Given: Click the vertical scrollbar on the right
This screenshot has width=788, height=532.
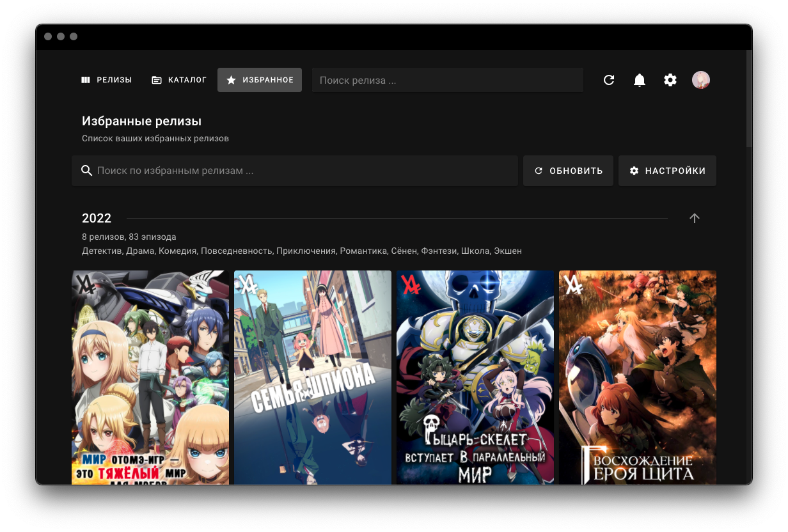Looking at the screenshot, I should coord(749,99).
